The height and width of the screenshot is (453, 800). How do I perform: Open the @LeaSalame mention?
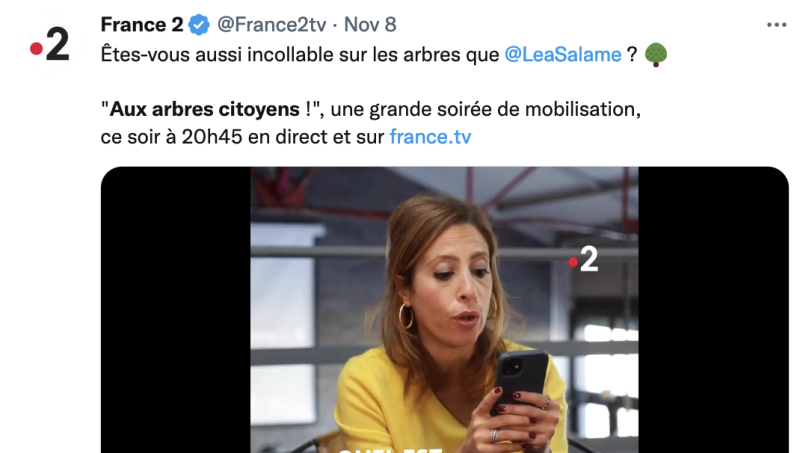coord(563,55)
